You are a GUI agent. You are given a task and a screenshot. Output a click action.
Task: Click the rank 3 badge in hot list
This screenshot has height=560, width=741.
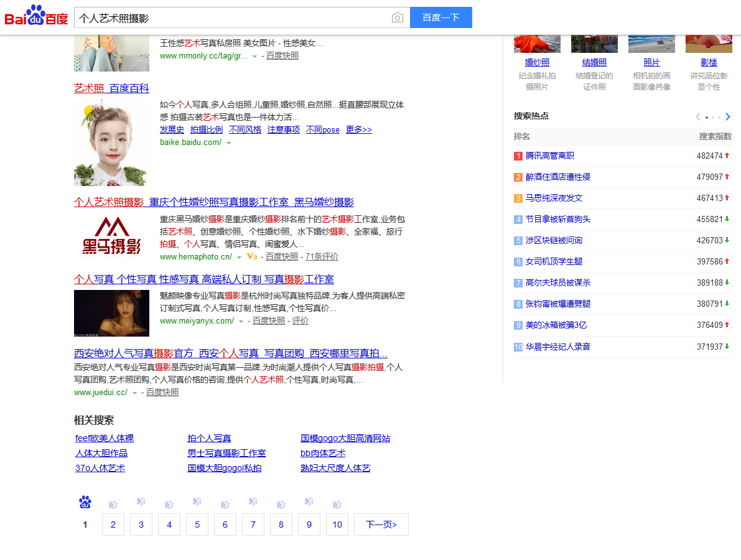tap(518, 198)
